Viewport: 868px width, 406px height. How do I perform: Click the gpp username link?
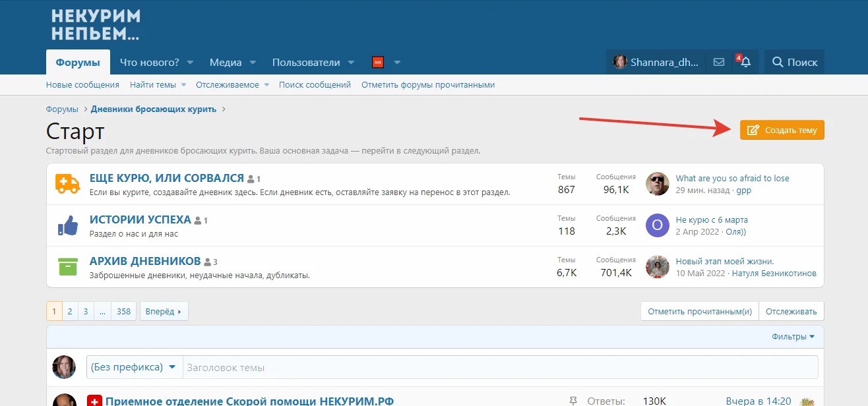tap(743, 190)
